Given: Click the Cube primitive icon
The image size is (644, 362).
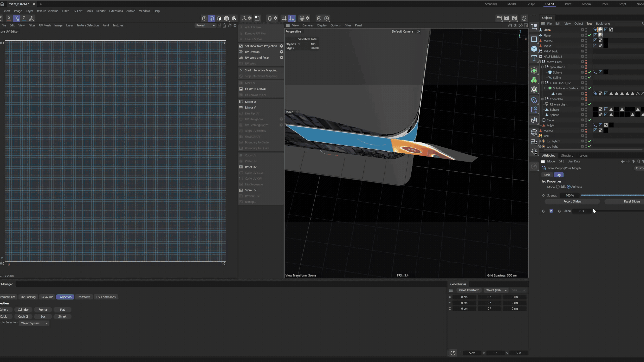Looking at the screenshot, I should coord(534,49).
